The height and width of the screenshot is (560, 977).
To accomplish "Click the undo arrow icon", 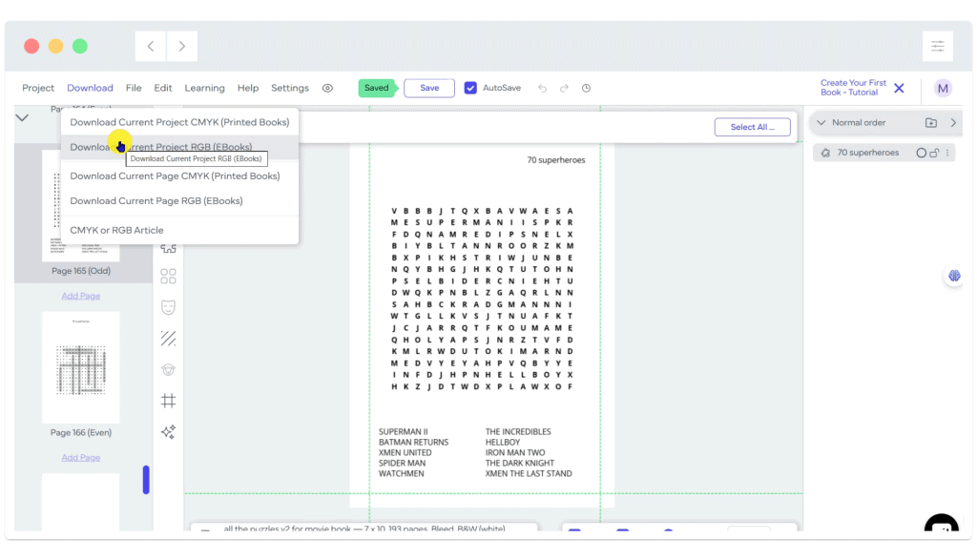I will click(542, 89).
